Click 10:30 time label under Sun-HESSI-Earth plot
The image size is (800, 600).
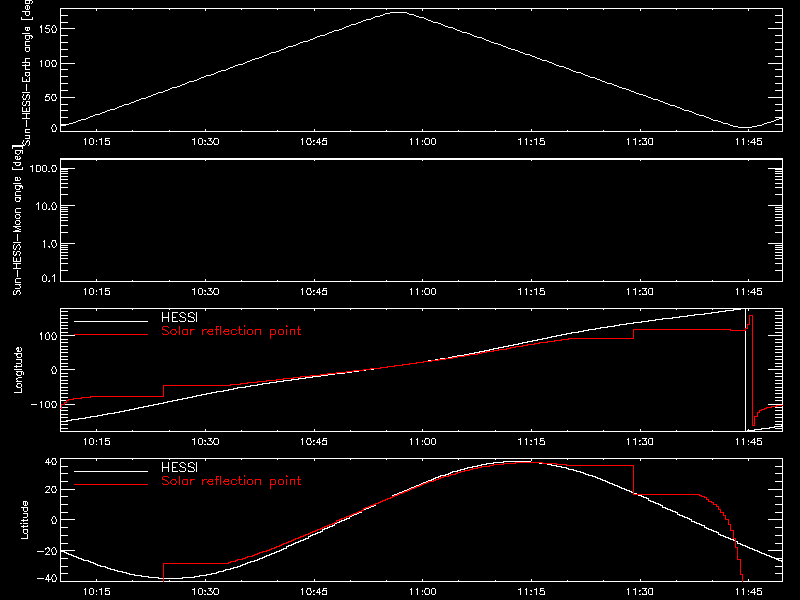[x=205, y=142]
